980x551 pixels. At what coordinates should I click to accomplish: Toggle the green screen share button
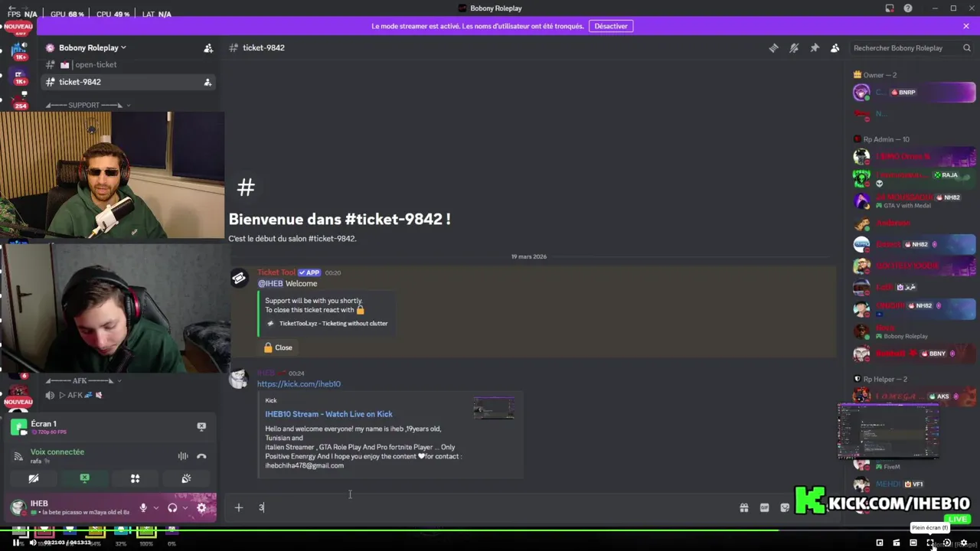click(84, 478)
